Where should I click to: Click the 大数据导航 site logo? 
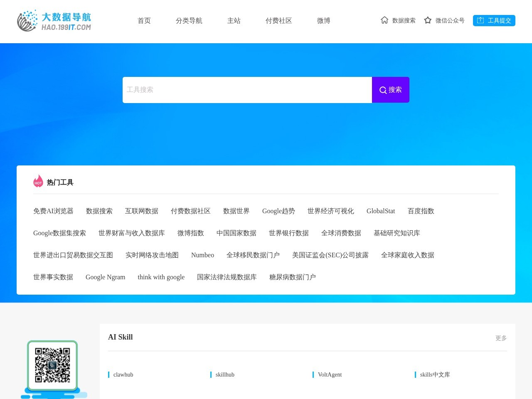[x=54, y=21]
